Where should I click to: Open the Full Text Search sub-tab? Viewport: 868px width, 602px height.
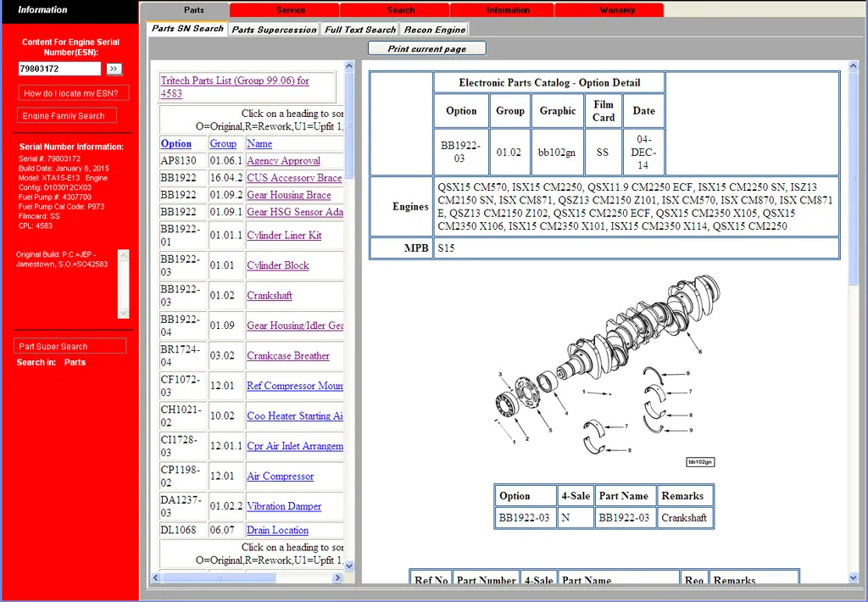pos(360,30)
